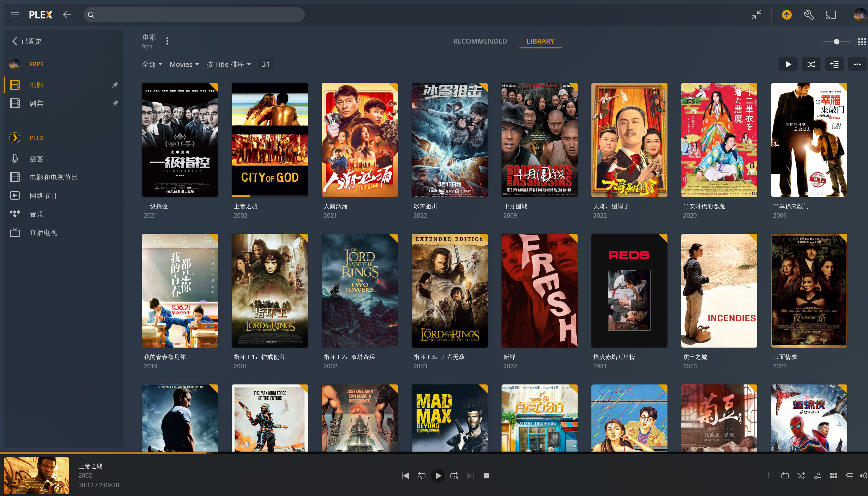Skip forward 30 seconds in player
Image resolution: width=868 pixels, height=496 pixels.
point(454,475)
